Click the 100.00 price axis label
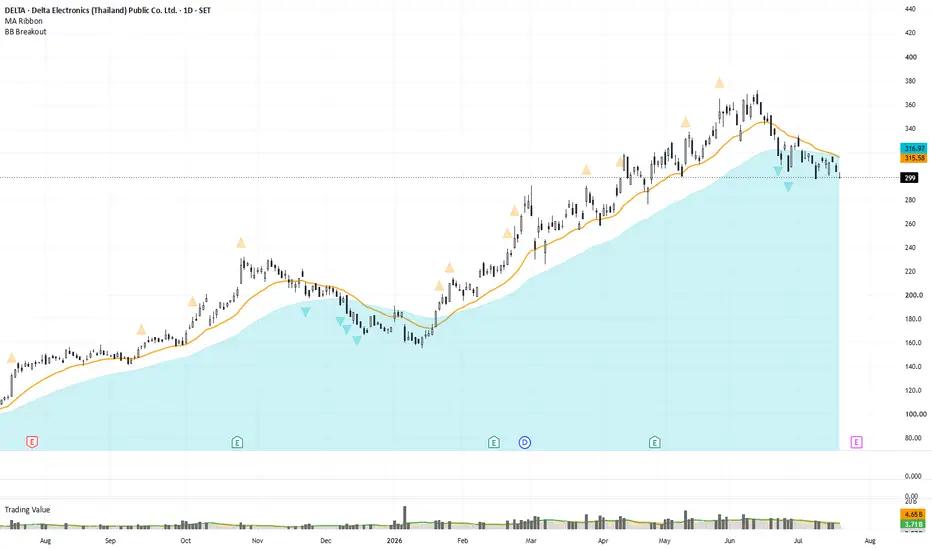The width and height of the screenshot is (932, 550). click(x=915, y=414)
